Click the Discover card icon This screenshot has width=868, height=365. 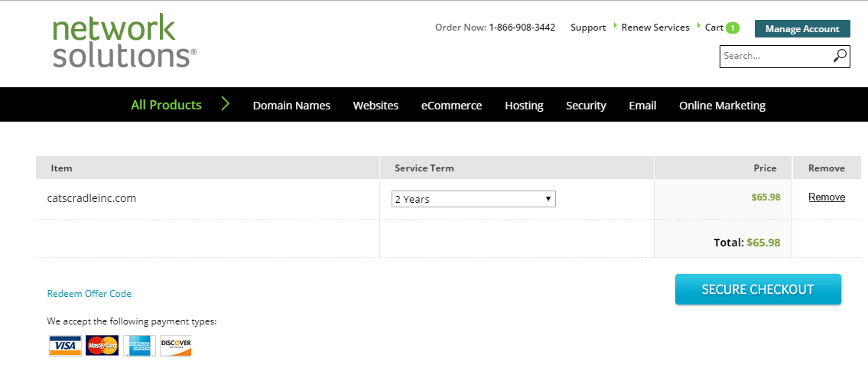[x=175, y=346]
